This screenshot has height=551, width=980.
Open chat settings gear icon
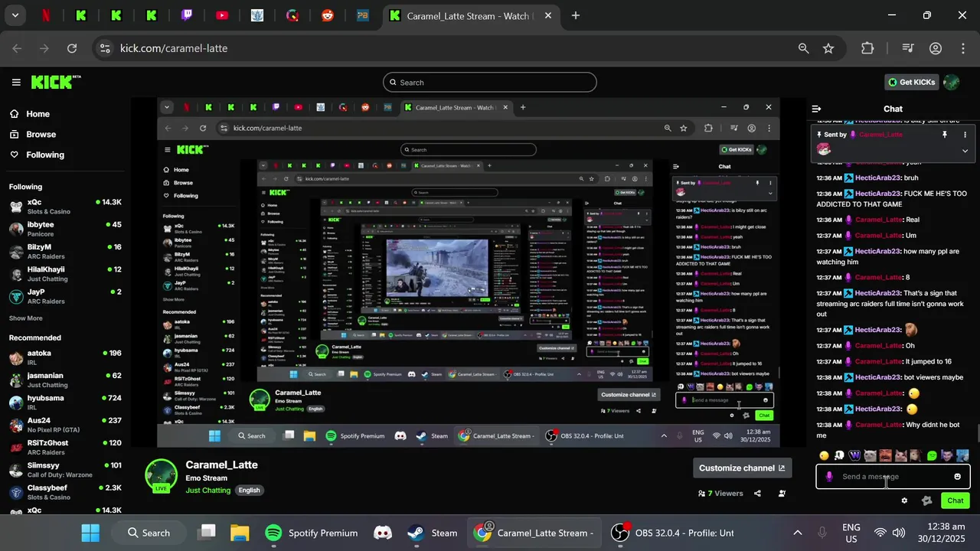coord(904,500)
